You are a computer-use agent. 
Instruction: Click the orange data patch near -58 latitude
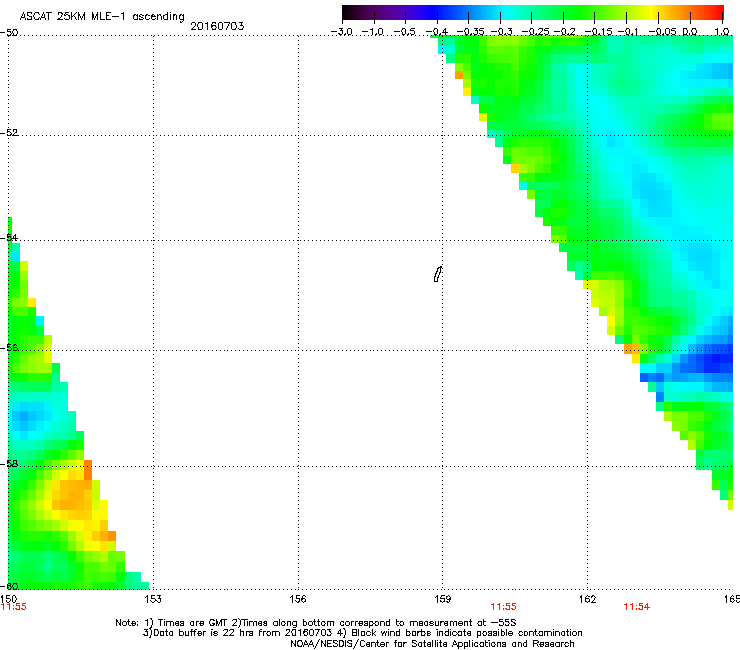pyautogui.click(x=73, y=493)
